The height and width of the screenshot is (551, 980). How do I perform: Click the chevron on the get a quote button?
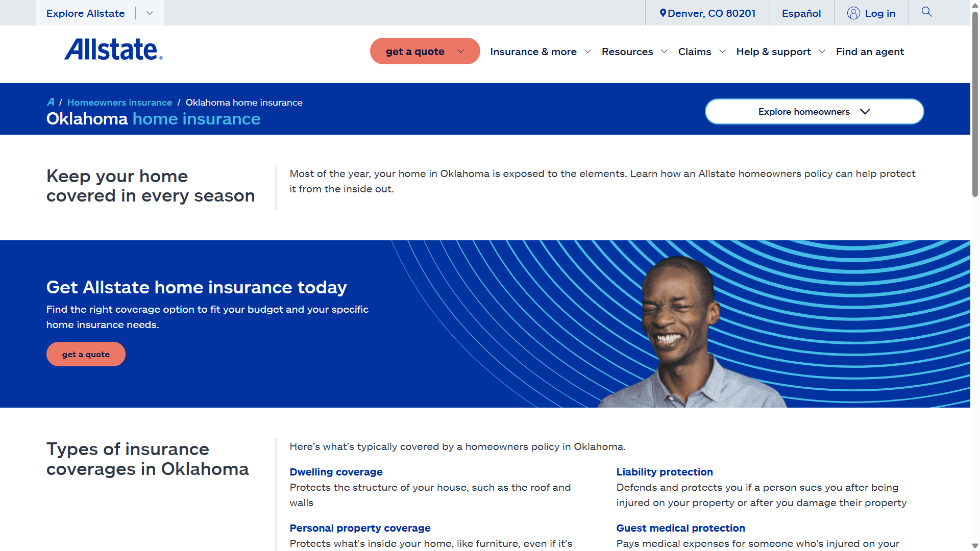[460, 51]
